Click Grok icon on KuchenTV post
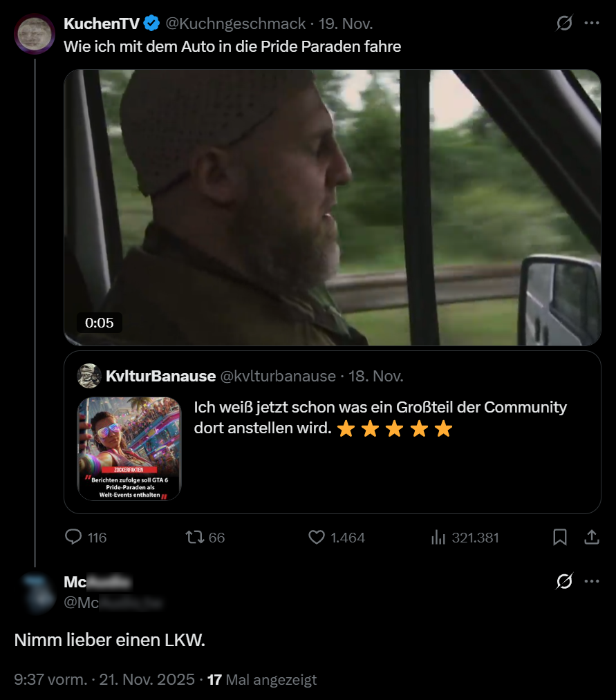616x700 pixels. tap(564, 23)
